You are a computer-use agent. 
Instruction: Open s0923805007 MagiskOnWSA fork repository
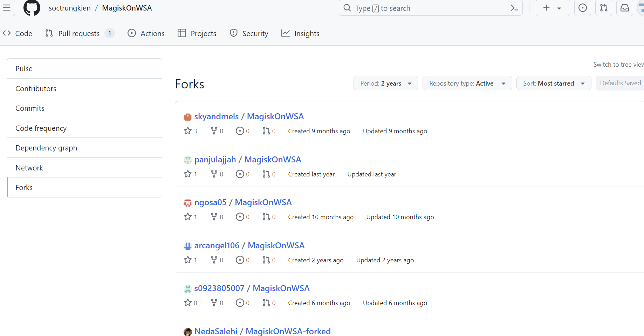(x=281, y=288)
